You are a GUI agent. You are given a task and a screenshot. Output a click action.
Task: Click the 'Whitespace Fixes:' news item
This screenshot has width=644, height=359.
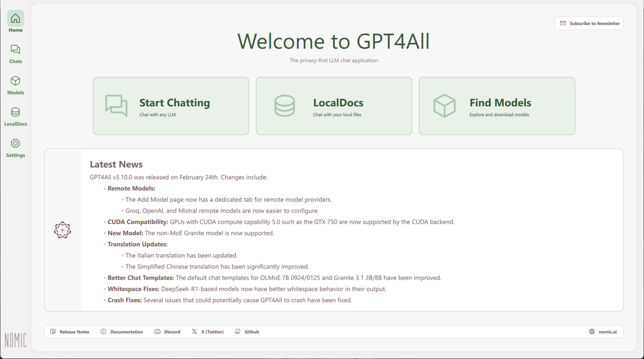pos(247,289)
